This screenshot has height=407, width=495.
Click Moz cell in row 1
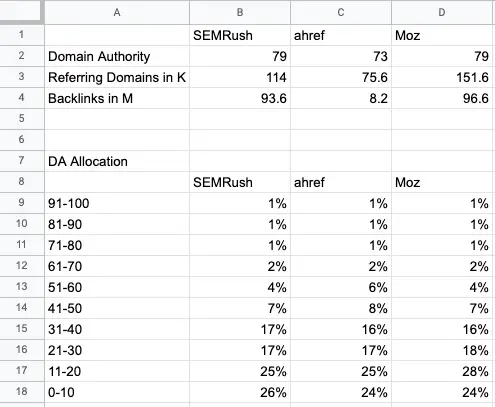click(442, 35)
